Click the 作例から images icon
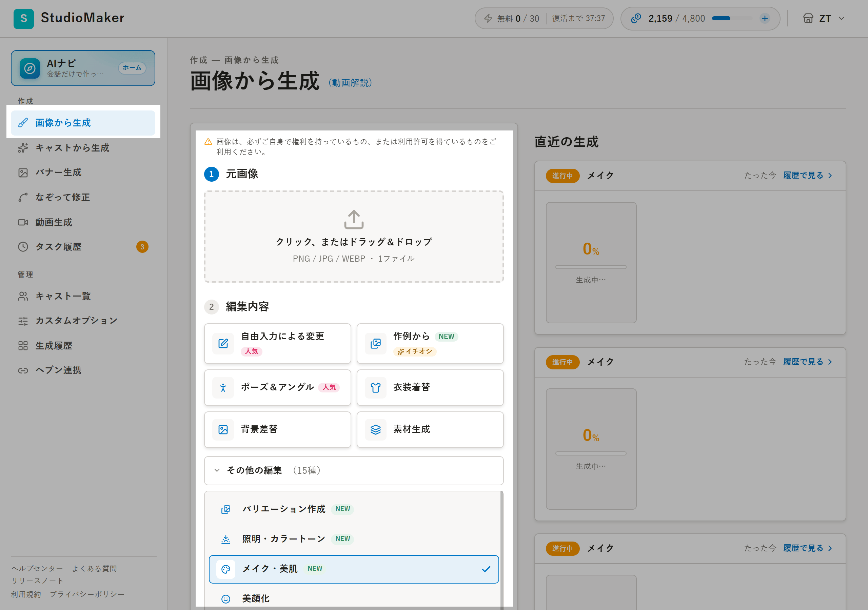This screenshot has height=610, width=868. point(375,344)
